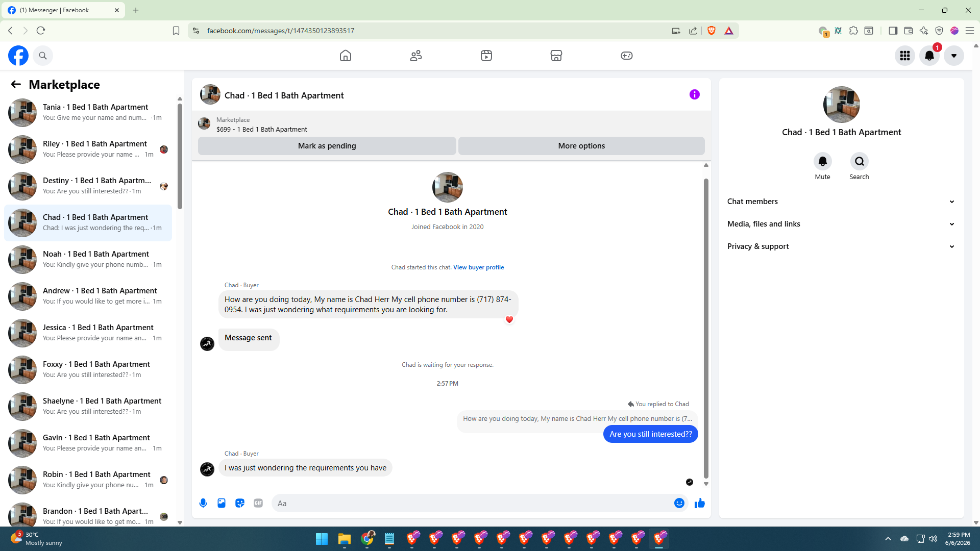Open the notifications bell
980x551 pixels.
929,56
